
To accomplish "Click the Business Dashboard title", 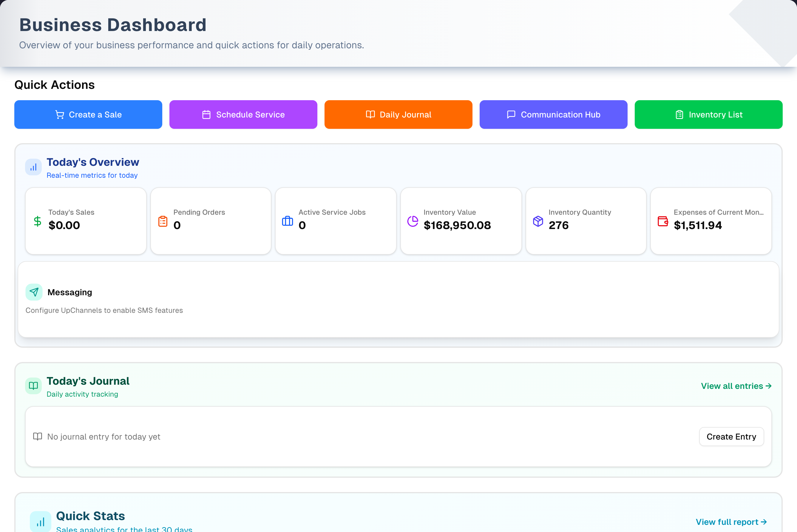I will 113,24.
